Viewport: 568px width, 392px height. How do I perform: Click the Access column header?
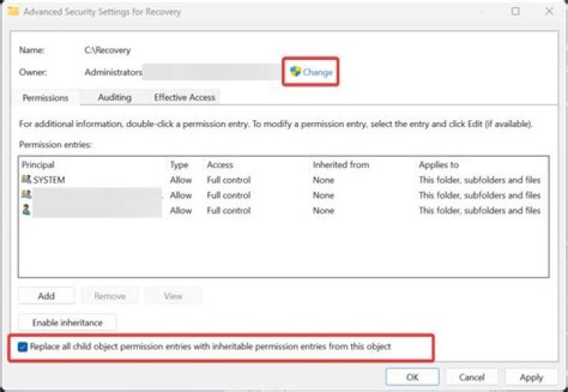[x=220, y=165]
